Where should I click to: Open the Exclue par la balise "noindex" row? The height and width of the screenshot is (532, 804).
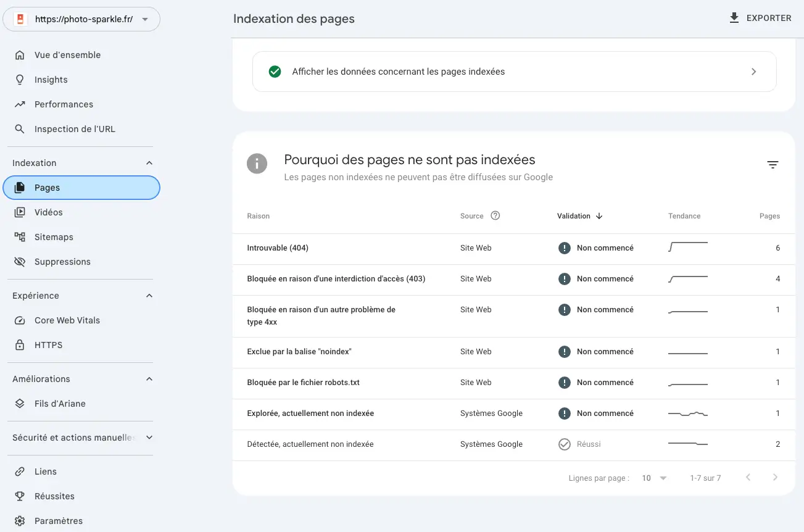[x=513, y=352]
